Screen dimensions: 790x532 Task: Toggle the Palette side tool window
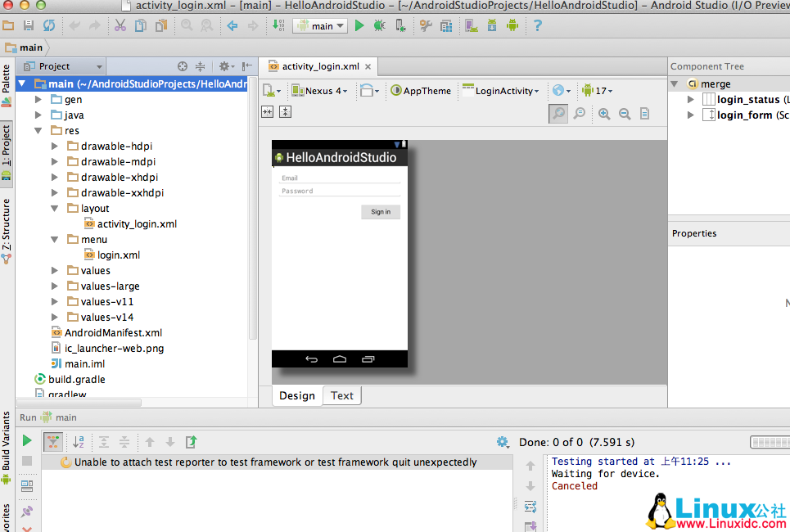click(x=6, y=85)
